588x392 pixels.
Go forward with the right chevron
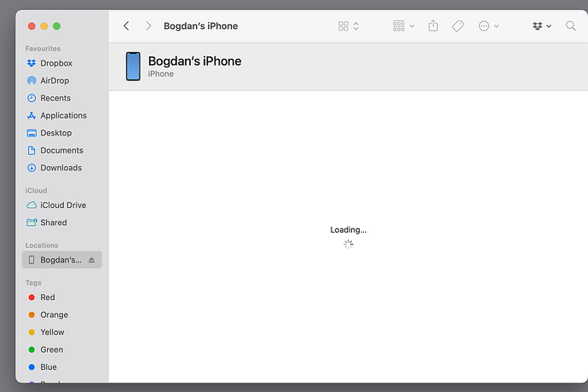[148, 26]
